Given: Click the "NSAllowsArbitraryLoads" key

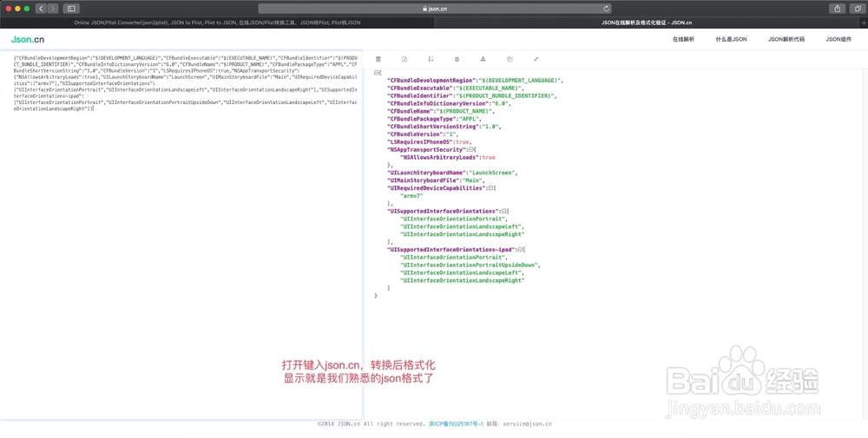Looking at the screenshot, I should coord(439,158).
